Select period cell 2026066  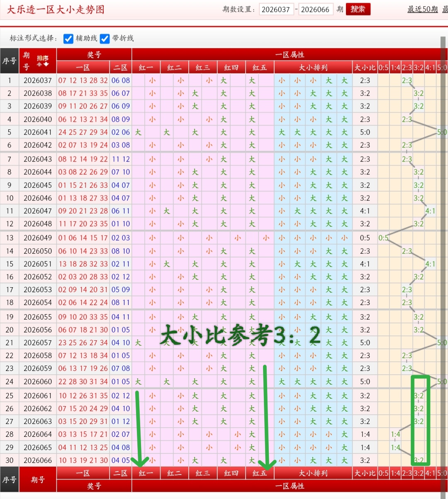(38, 460)
